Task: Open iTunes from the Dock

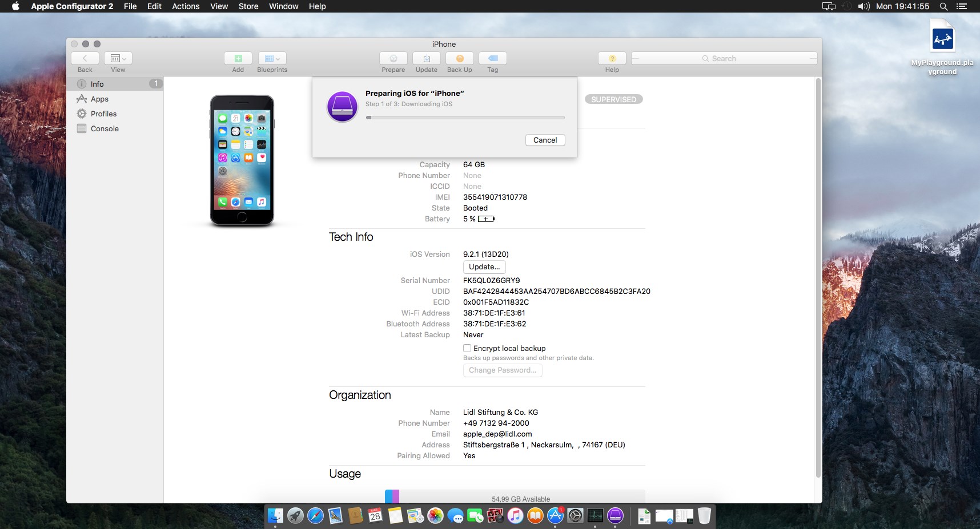Action: tap(515, 516)
